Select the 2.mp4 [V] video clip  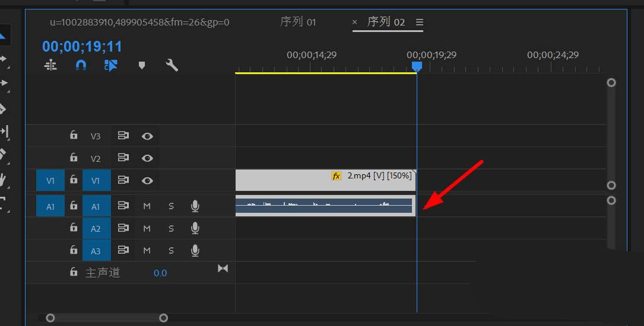[x=326, y=180]
